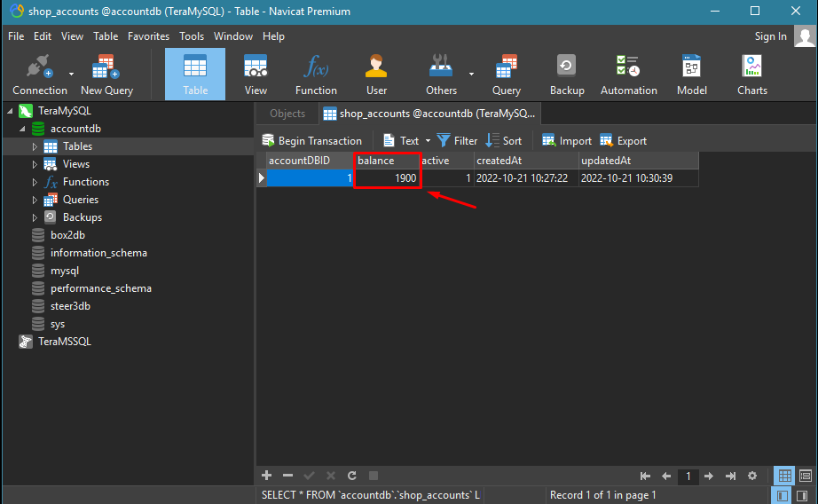Image resolution: width=818 pixels, height=504 pixels.
Task: Expand the Functions tree node
Action: point(35,182)
